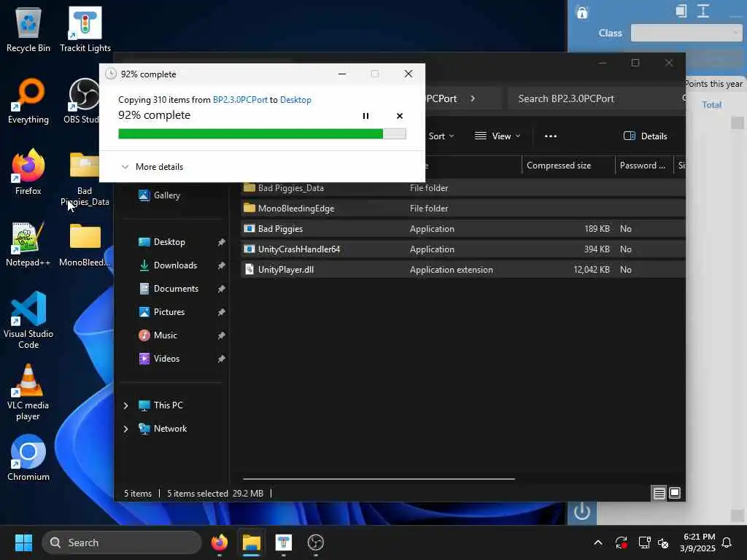Open the See more ellipsis menu
The width and height of the screenshot is (747, 560).
551,136
